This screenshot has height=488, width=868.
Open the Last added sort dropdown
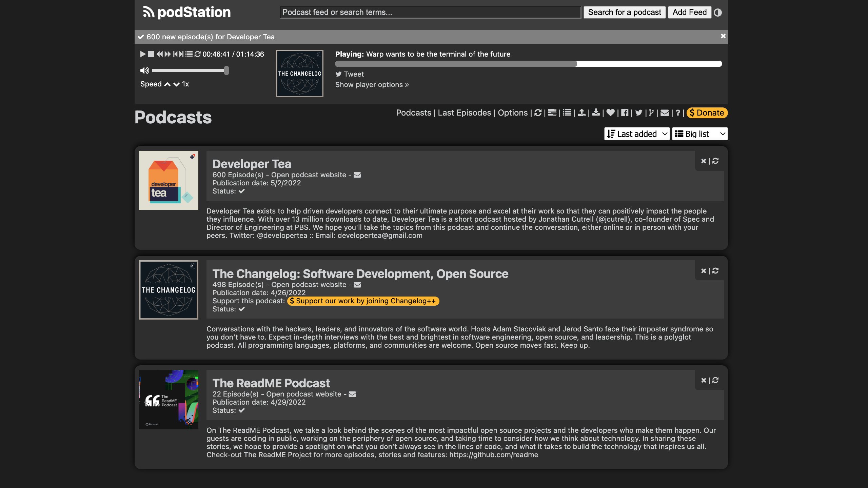pyautogui.click(x=637, y=134)
